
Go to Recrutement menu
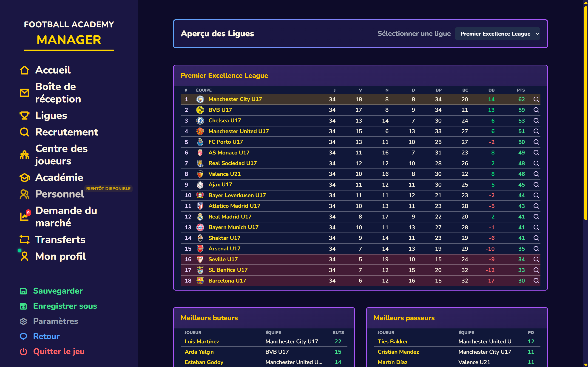coord(67,132)
